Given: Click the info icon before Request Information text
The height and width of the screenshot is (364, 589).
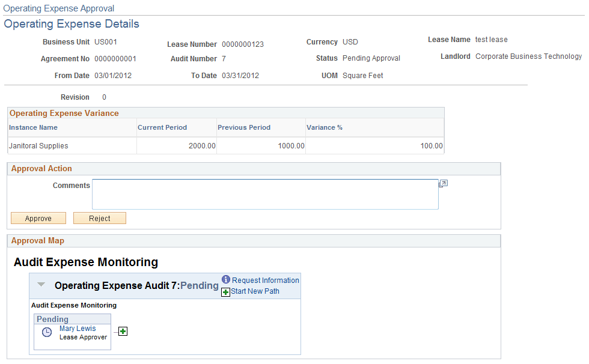Looking at the screenshot, I should (226, 280).
